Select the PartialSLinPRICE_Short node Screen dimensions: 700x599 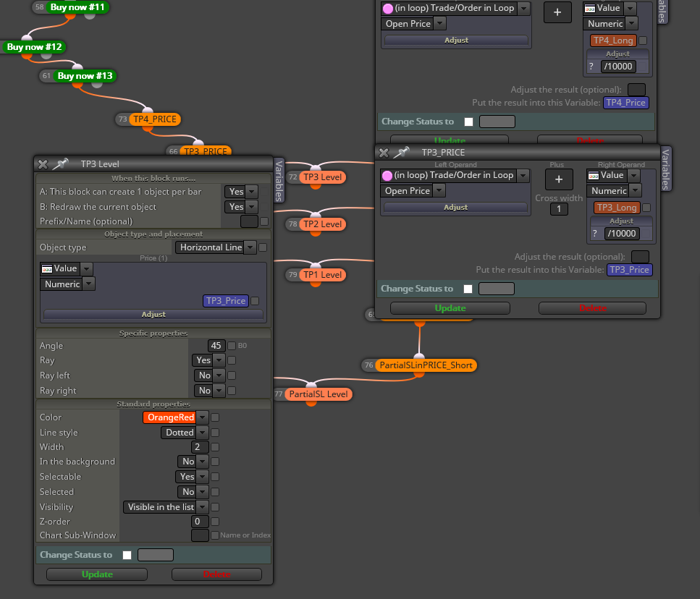tap(426, 365)
